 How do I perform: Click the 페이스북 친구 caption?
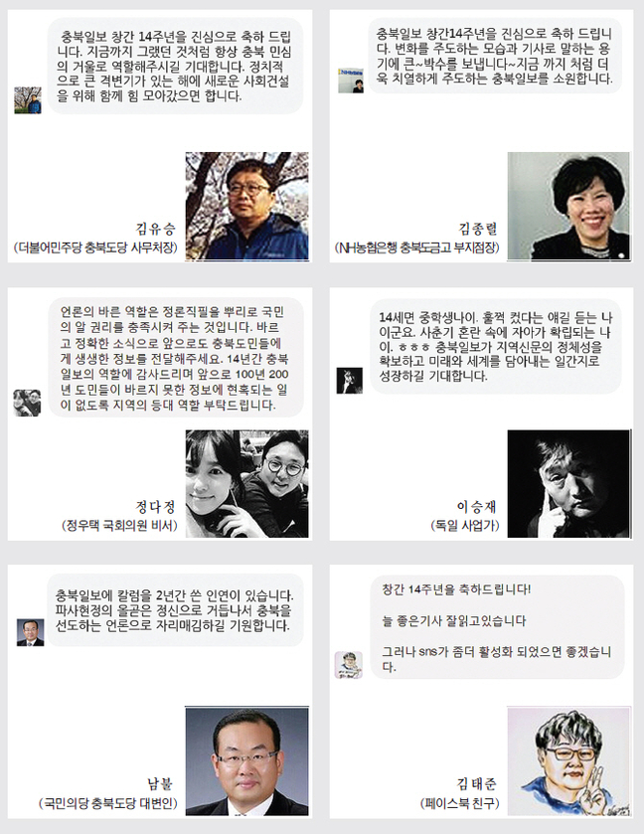tap(460, 803)
